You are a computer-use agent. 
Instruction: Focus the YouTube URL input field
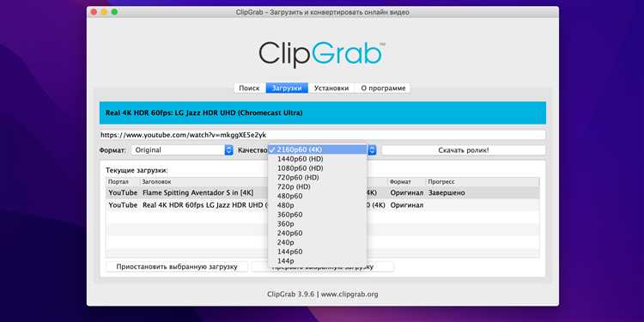(322, 135)
